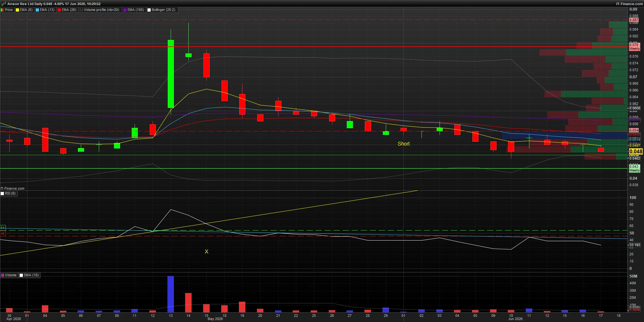The image size is (644, 322).
Task: Click the current price 0.048 label
Action: click(x=636, y=151)
